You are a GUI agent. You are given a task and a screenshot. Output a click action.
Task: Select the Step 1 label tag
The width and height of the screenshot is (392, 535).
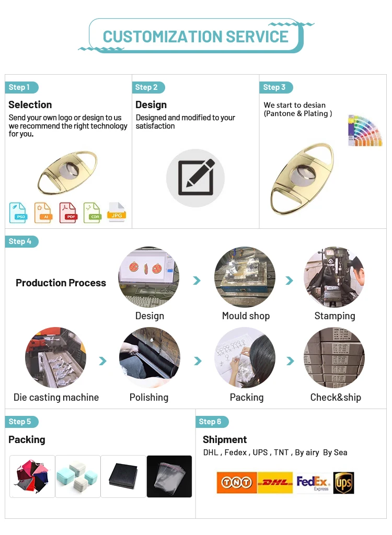click(x=21, y=87)
